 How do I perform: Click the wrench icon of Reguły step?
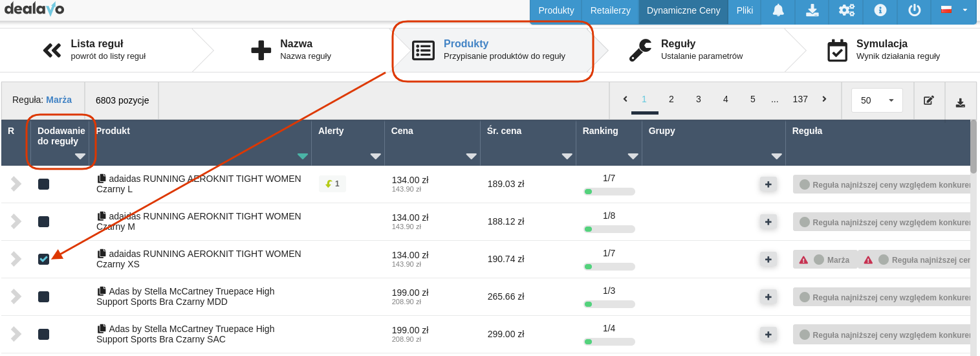coord(640,50)
